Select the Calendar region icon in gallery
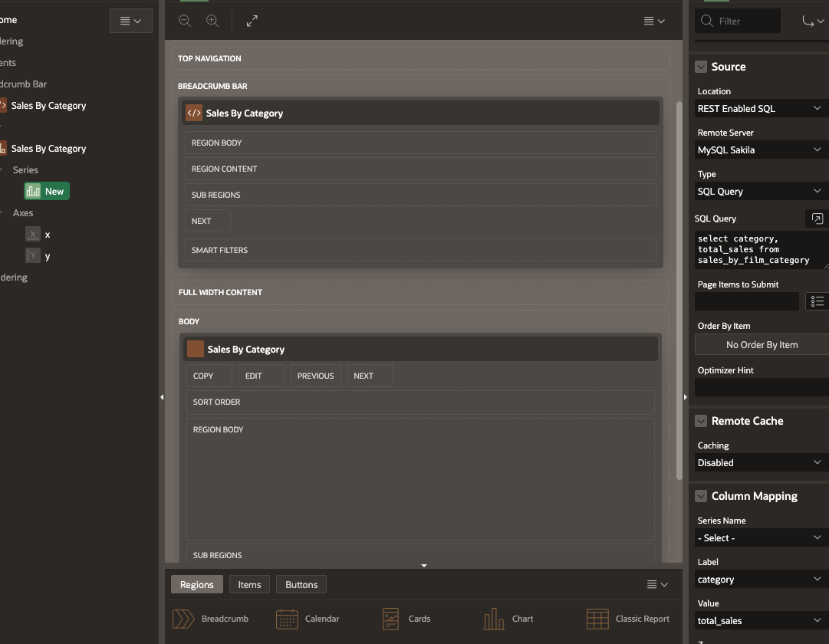 (287, 619)
